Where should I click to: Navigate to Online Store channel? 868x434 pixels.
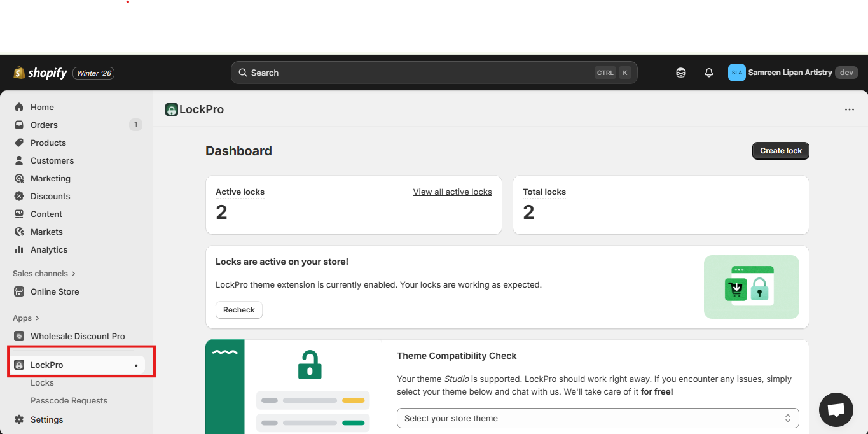[55, 291]
